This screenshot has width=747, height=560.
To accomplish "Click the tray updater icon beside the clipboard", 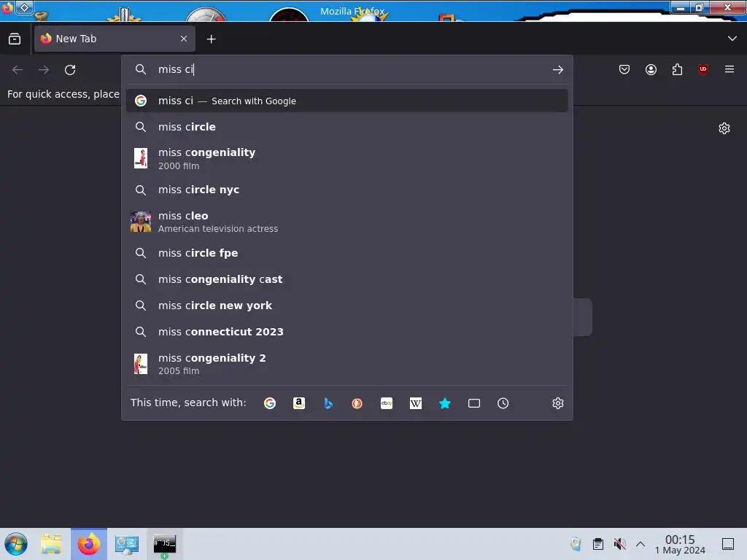I will click(576, 544).
